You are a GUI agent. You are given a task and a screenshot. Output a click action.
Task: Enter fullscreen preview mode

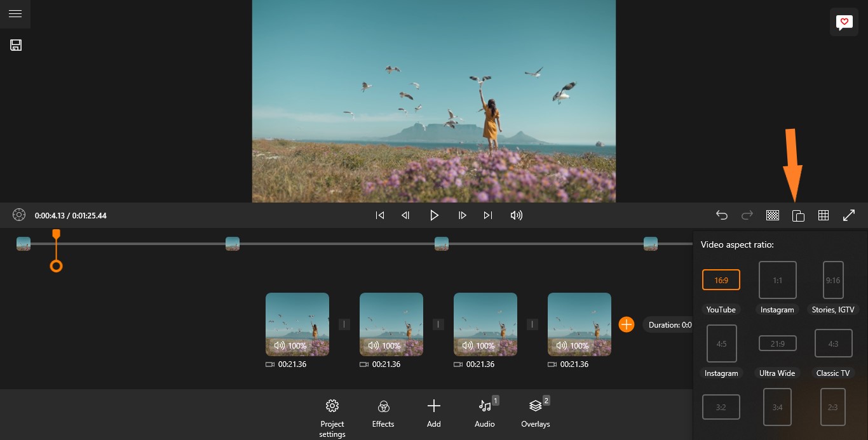click(x=849, y=215)
